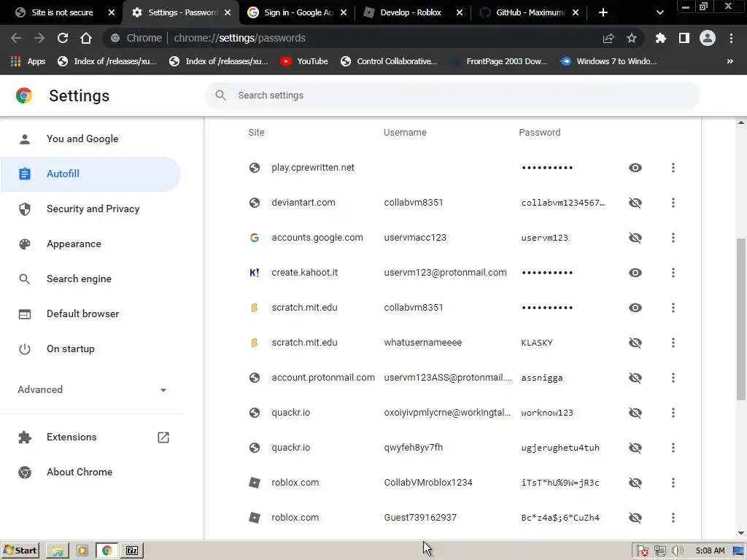Hide the whatusernameeee password
747x560 pixels.
point(635,343)
